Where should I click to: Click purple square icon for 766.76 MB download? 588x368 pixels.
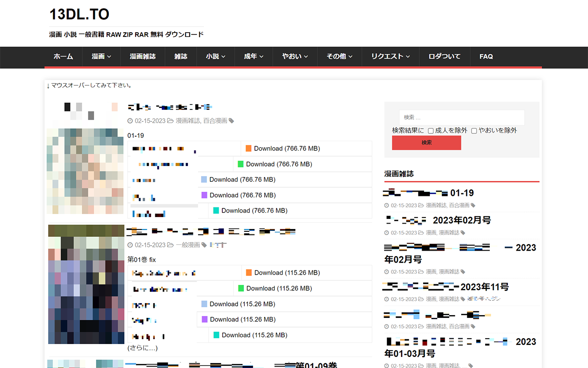click(204, 195)
